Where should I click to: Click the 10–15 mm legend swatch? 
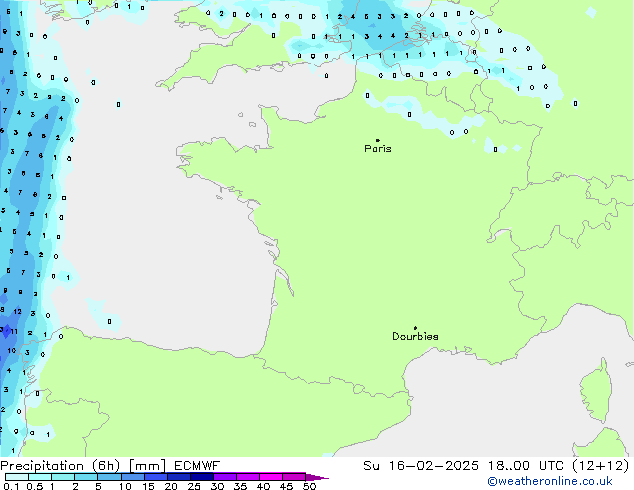pos(132,477)
